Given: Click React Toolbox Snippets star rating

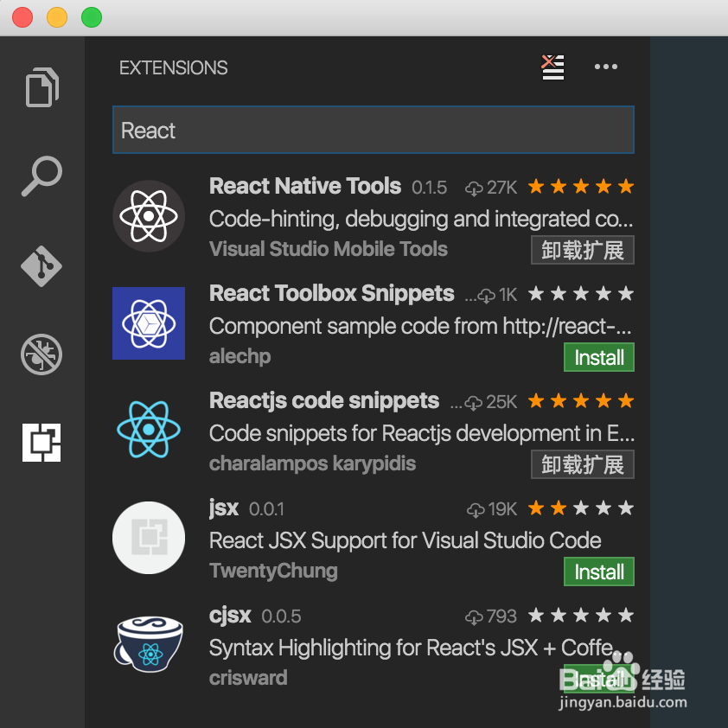Looking at the screenshot, I should [x=581, y=294].
